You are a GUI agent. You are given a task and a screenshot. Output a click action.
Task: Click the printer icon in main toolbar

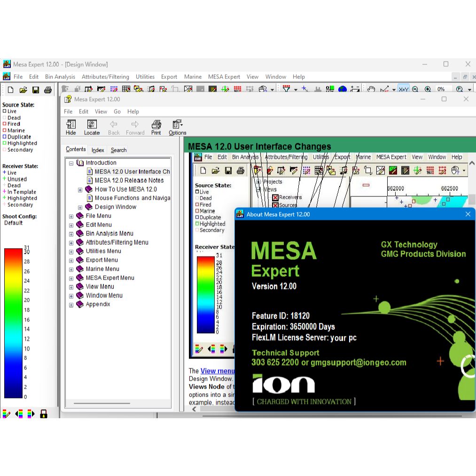coord(47,90)
